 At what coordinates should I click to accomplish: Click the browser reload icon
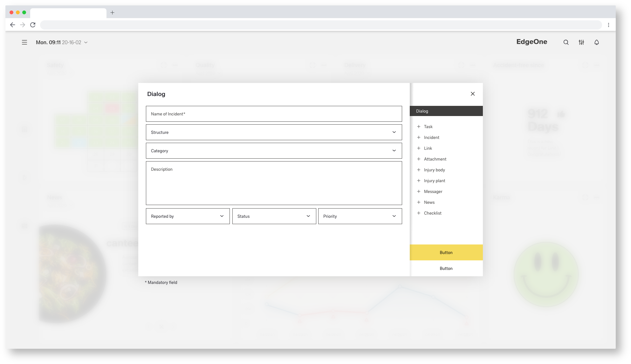coord(33,25)
